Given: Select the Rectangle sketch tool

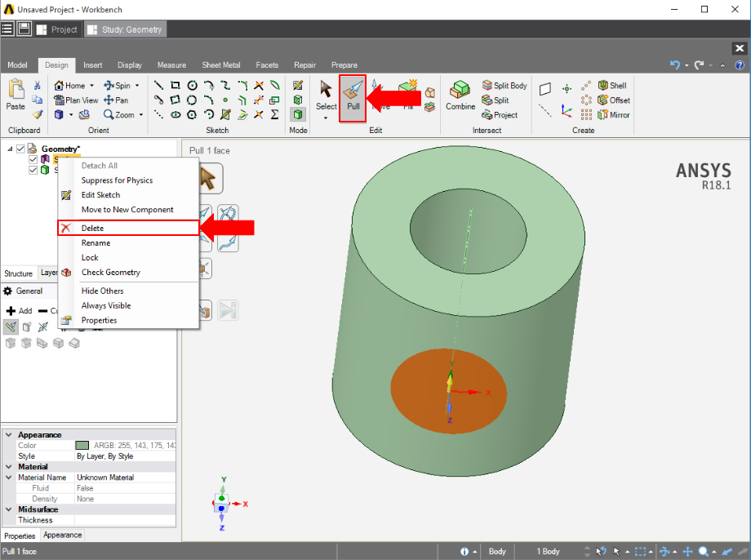Looking at the screenshot, I should pyautogui.click(x=176, y=85).
